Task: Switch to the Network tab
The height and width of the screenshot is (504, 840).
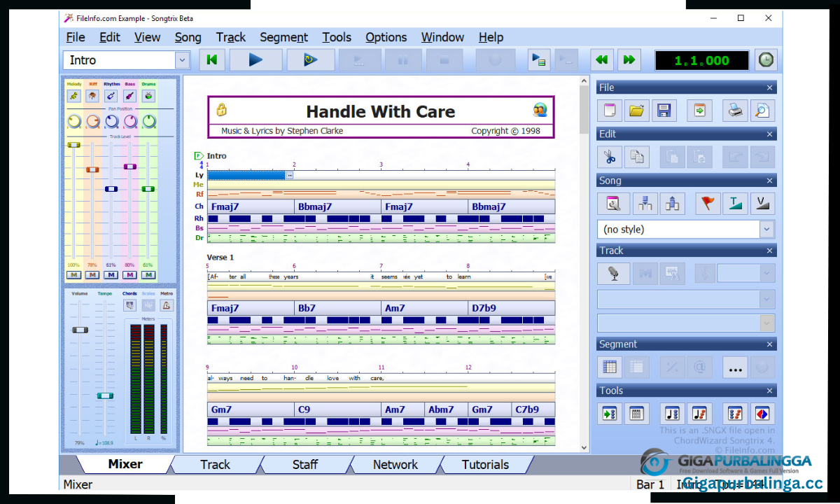Action: point(395,464)
